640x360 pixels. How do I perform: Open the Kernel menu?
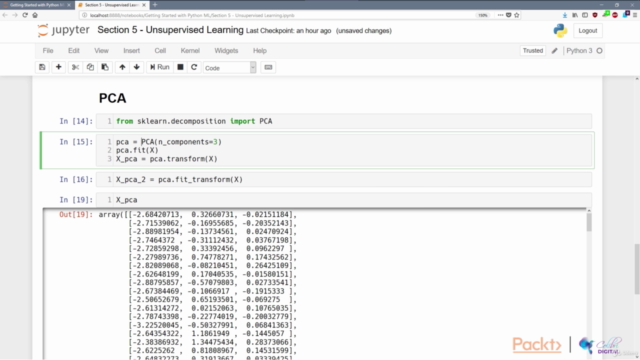pos(190,51)
